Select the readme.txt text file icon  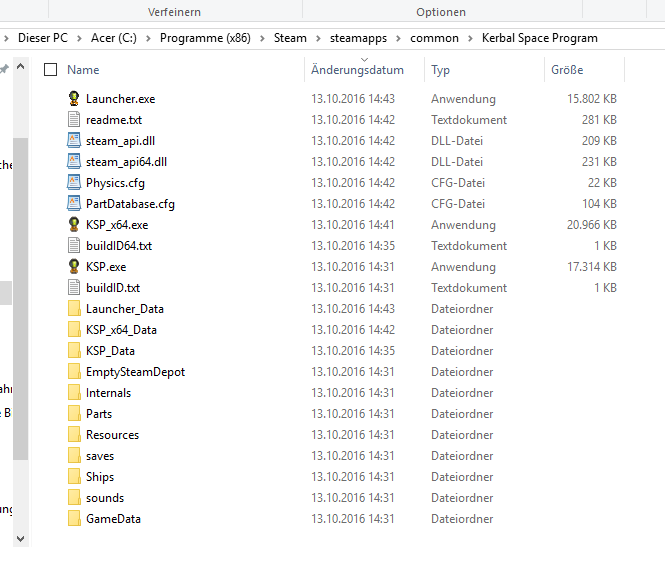point(74,120)
